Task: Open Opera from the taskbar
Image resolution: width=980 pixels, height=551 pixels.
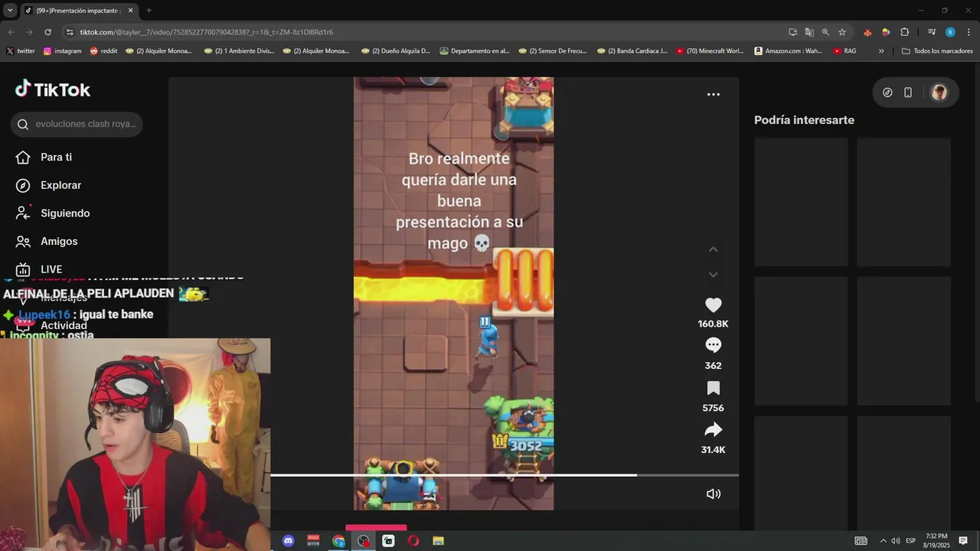Action: (413, 541)
